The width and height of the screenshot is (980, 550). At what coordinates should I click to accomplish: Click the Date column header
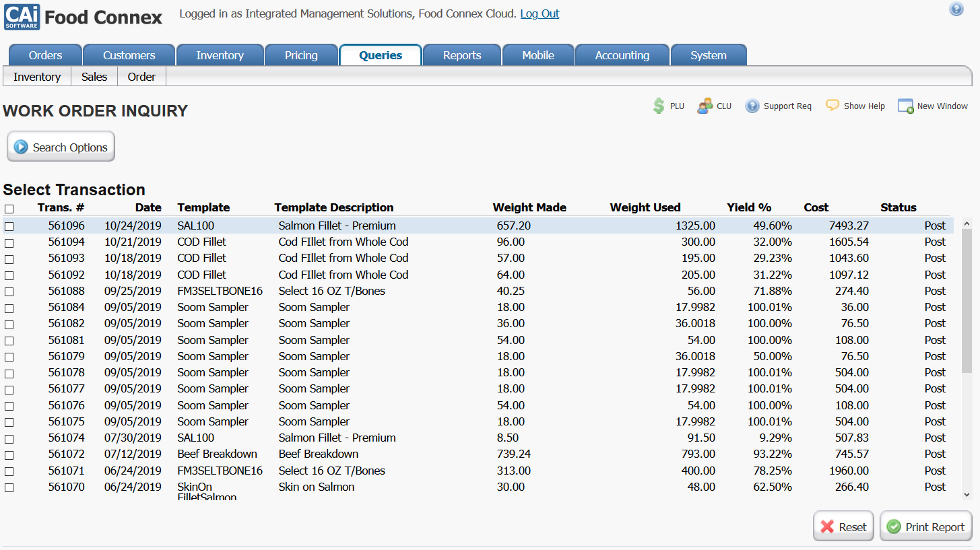[x=148, y=207]
